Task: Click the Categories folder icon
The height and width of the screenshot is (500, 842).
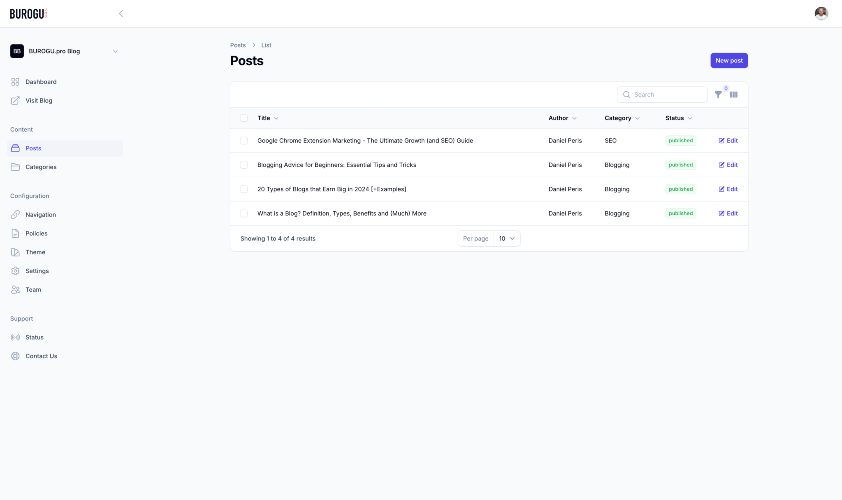Action: (x=15, y=167)
